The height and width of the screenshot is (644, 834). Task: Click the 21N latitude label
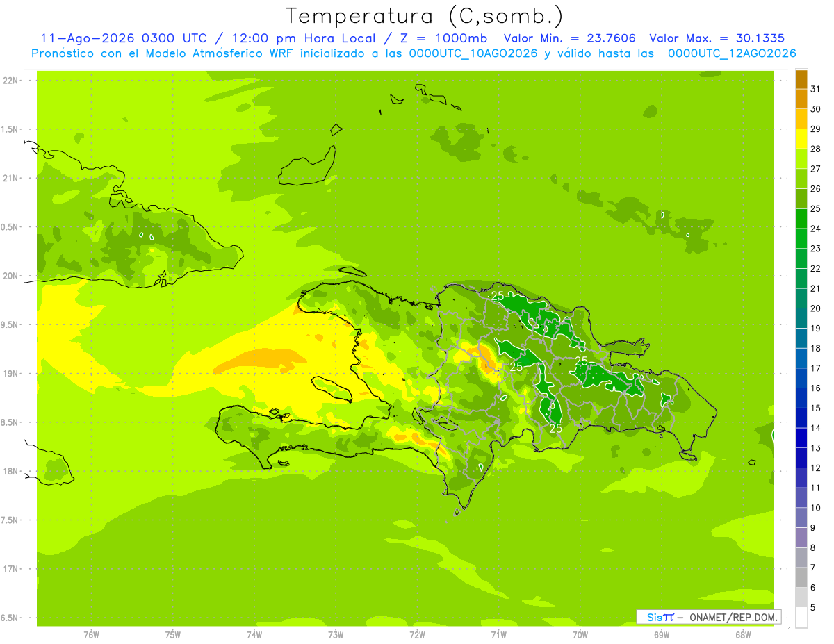tap(11, 178)
